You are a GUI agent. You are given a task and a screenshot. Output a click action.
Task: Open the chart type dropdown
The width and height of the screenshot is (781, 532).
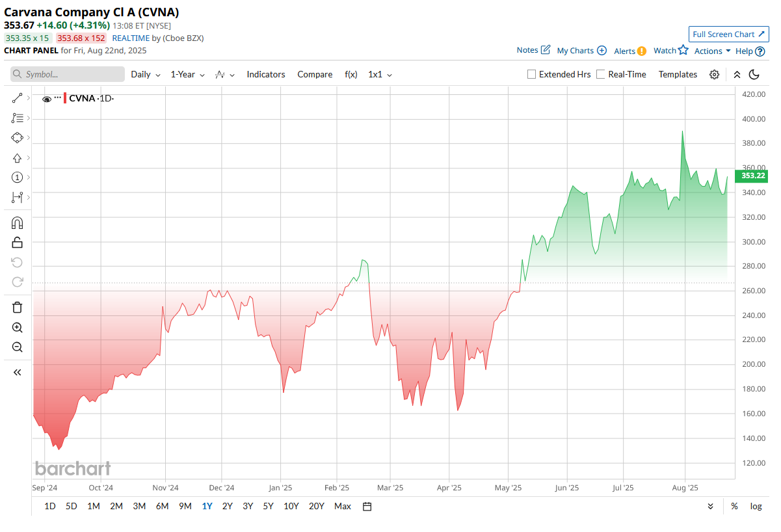coord(225,75)
